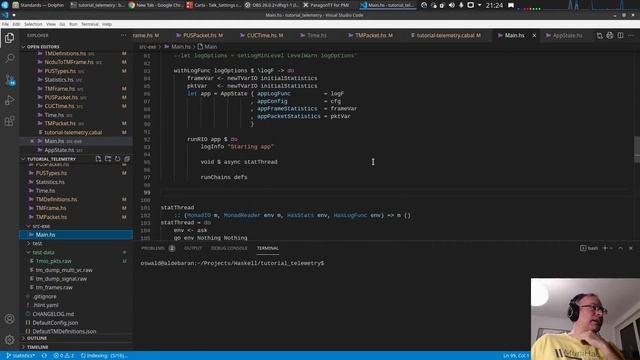Collapse all folders in explorer
Image resolution: width=640 pixels, height=360 pixels.
pos(127,159)
